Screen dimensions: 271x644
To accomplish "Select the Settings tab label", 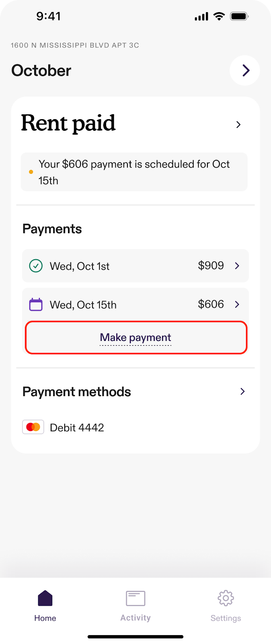I will click(226, 618).
